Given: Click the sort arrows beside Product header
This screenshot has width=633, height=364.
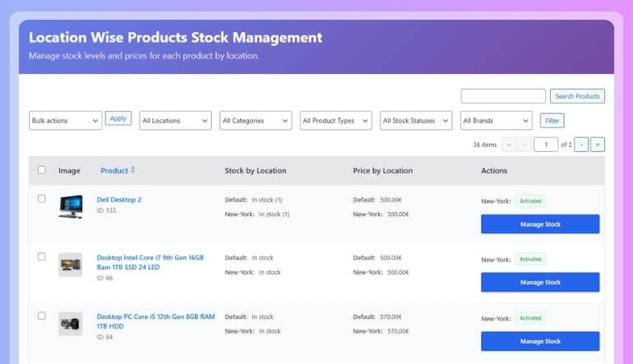Looking at the screenshot, I should [133, 170].
